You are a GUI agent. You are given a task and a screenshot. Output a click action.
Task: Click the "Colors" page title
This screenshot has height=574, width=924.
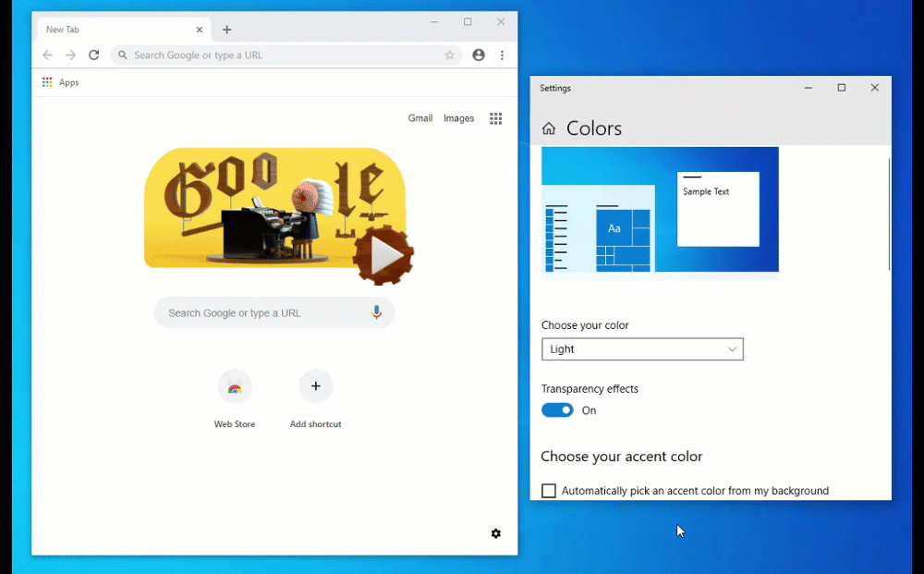click(x=594, y=128)
